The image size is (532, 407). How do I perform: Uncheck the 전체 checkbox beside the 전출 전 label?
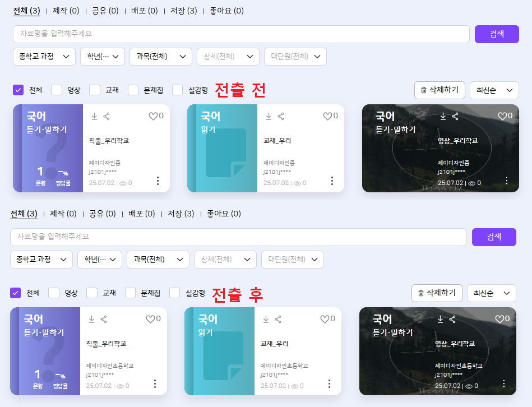[x=18, y=90]
